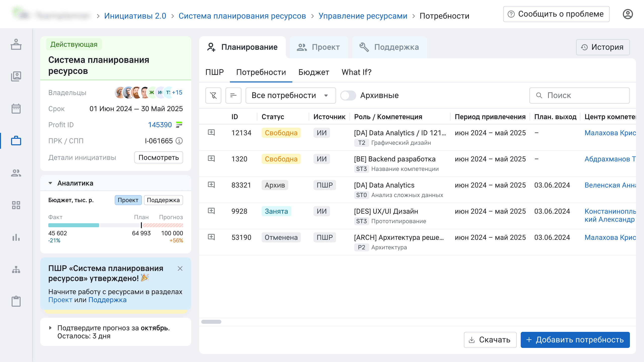Click the user profile avatar icon

tap(628, 14)
